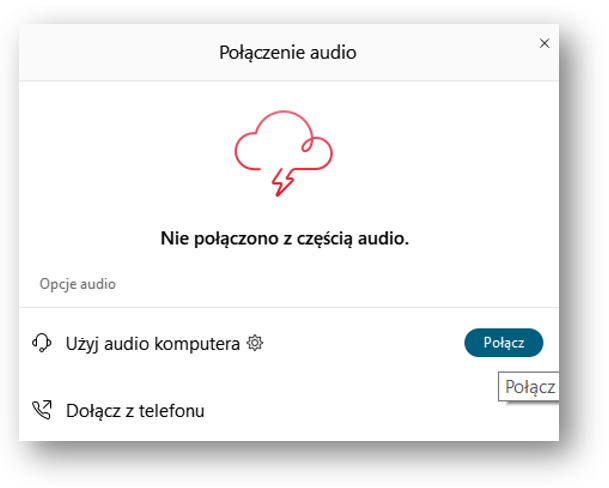Click the Połączenie audio title text
609x488 pixels.
point(288,52)
